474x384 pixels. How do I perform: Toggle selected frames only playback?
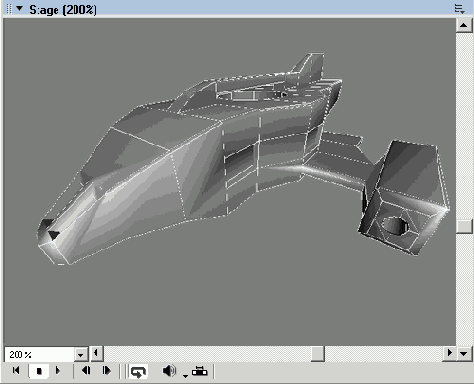click(200, 371)
